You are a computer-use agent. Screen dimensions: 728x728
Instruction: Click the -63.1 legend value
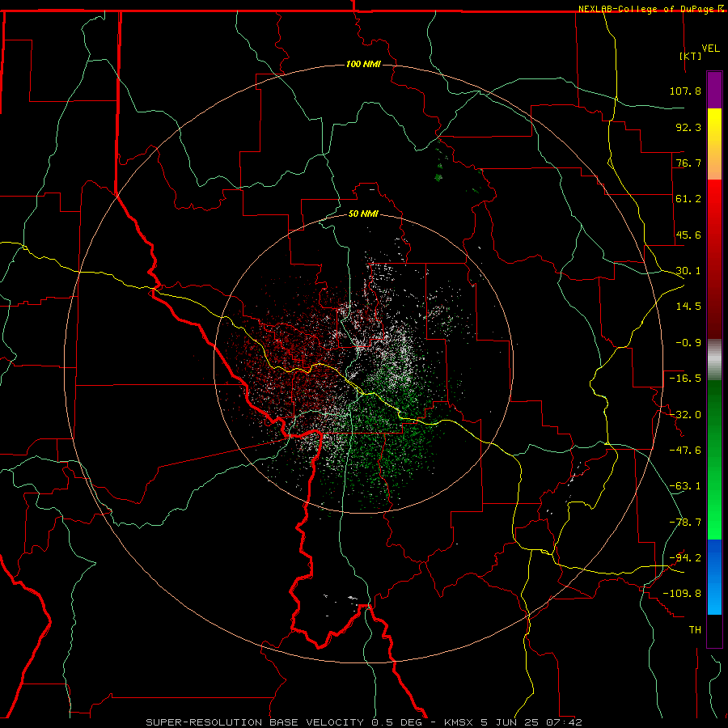[x=685, y=486]
